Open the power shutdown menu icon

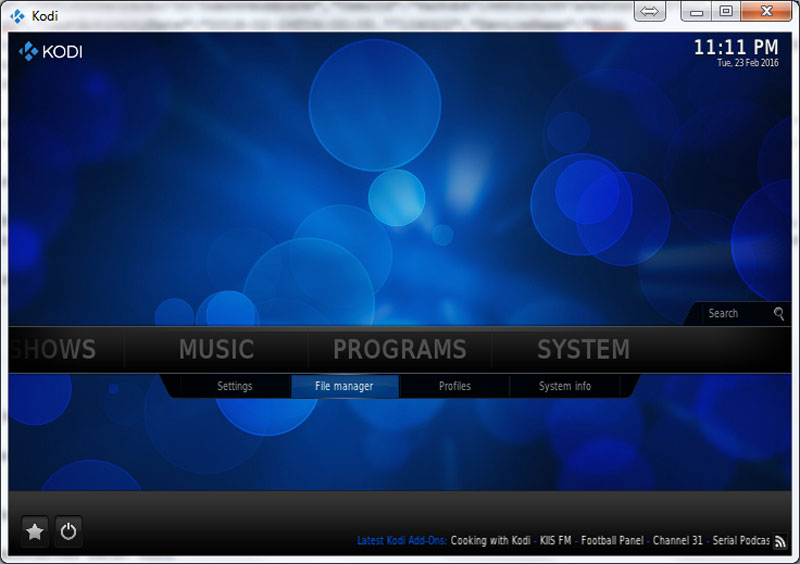(68, 532)
